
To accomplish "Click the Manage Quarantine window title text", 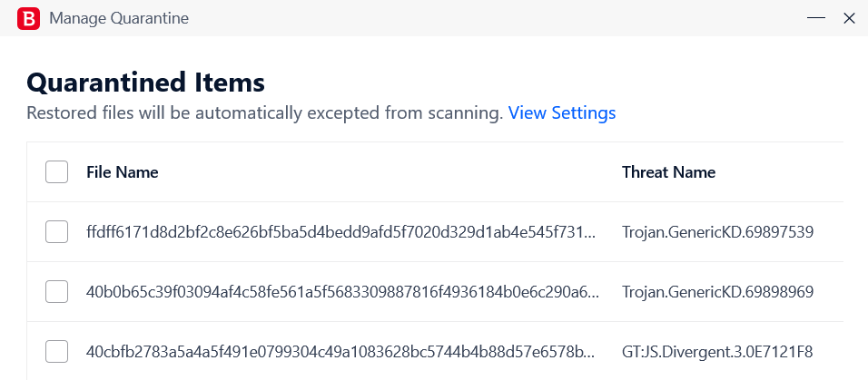I will point(119,18).
